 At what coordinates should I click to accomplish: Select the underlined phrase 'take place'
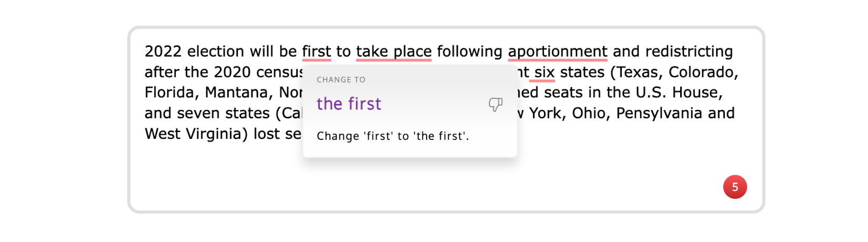tap(394, 52)
